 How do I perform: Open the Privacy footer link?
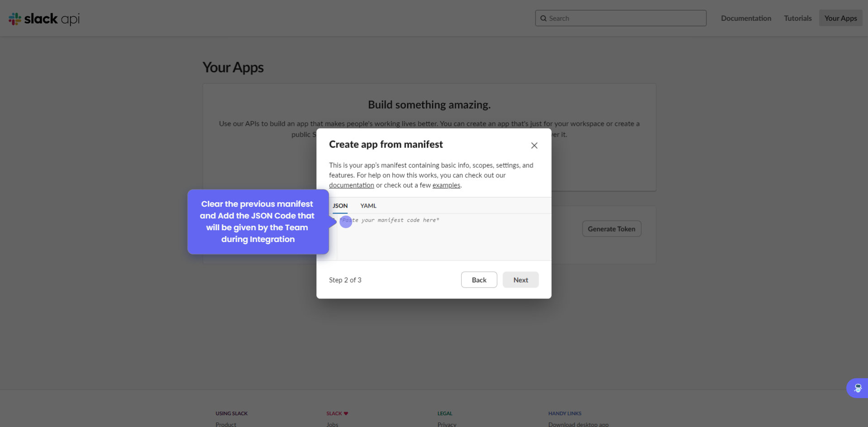447,424
